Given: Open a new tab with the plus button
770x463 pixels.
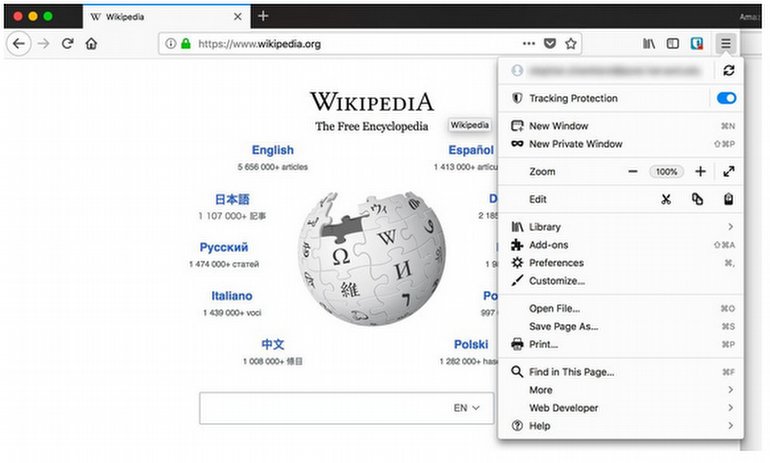Looking at the screenshot, I should (263, 16).
